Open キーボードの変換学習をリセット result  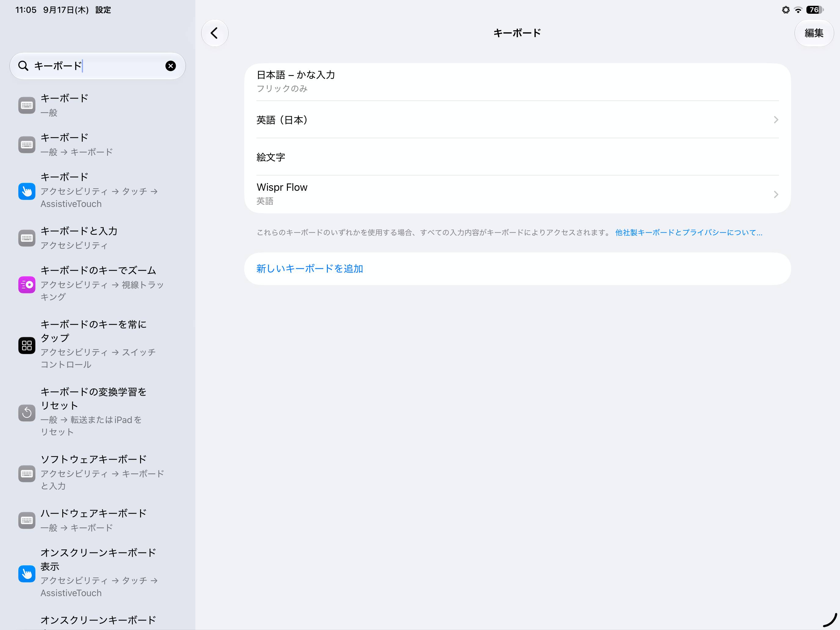tap(98, 412)
